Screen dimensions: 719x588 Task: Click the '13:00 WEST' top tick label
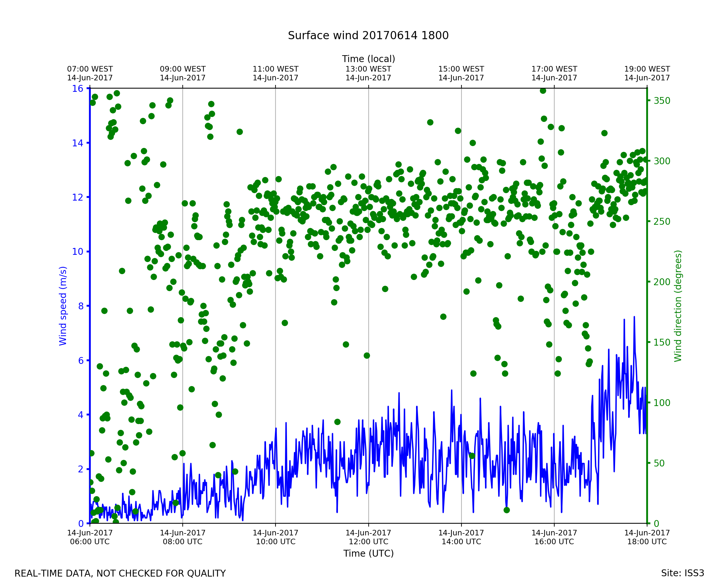368,69
